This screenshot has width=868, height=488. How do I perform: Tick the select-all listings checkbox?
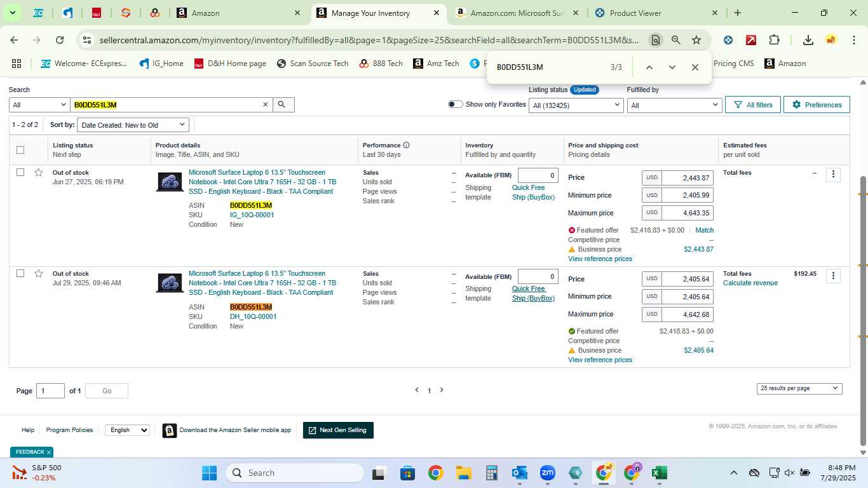20,150
